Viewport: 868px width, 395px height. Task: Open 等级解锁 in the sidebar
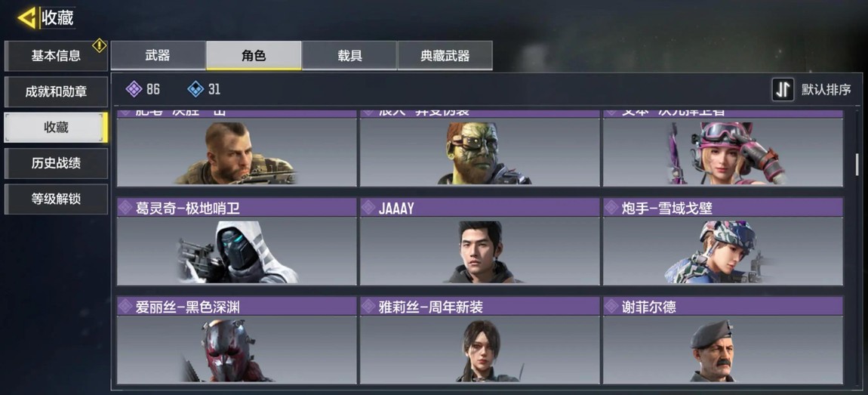point(56,199)
